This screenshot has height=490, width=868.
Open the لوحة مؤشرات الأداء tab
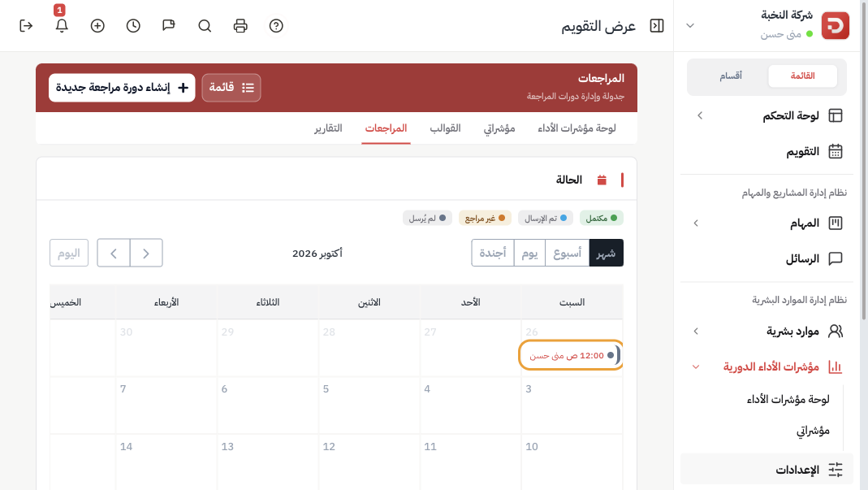point(577,128)
